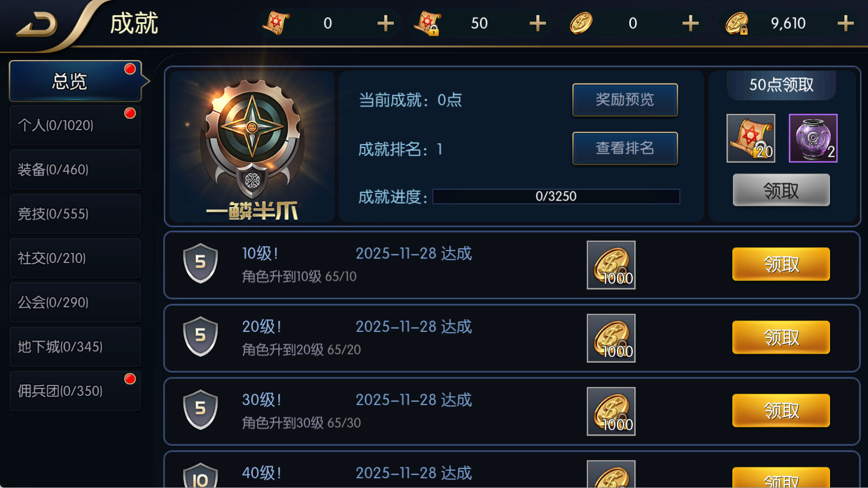
Task: Claim the 20级 achievement reward
Action: pyautogui.click(x=781, y=337)
